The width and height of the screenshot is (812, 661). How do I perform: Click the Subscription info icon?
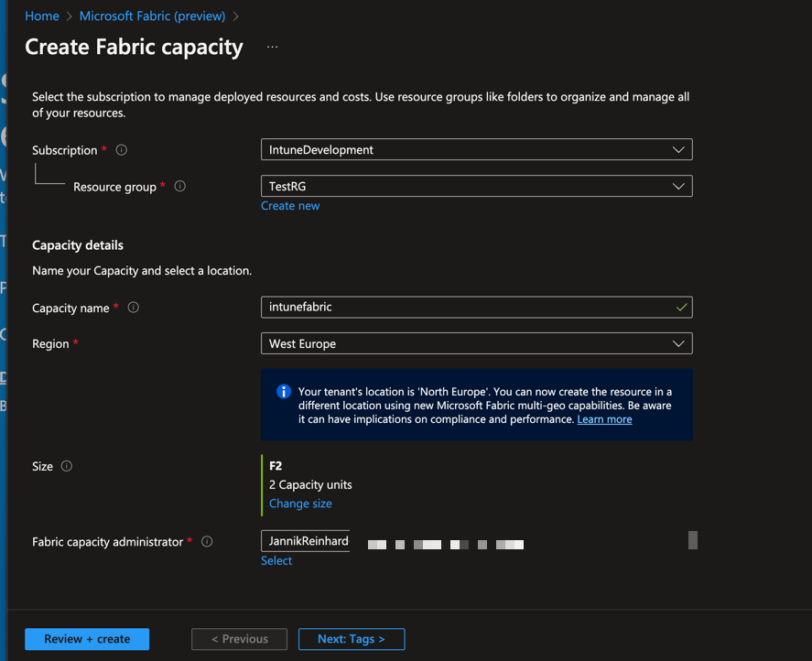pyautogui.click(x=122, y=150)
